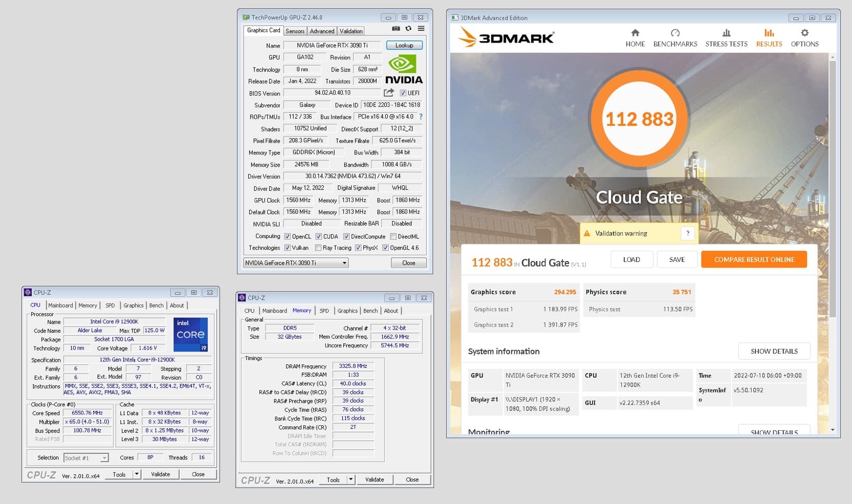Click the BIOS export share icon

click(389, 93)
